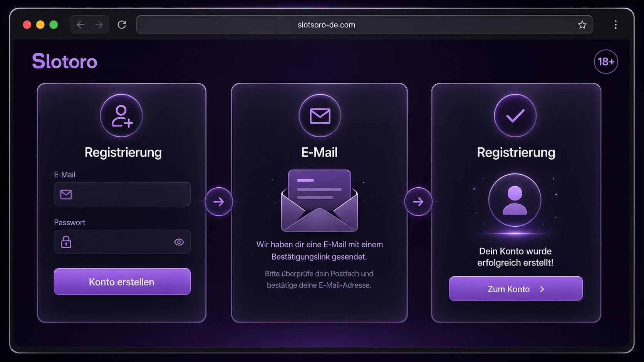
Task: Click the 'E-Mail' label above the input field
Action: click(x=65, y=175)
